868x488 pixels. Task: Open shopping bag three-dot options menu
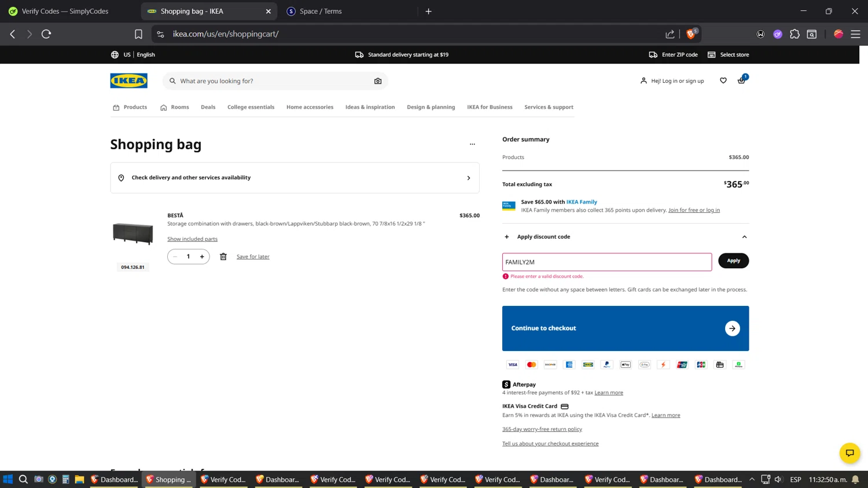click(472, 144)
